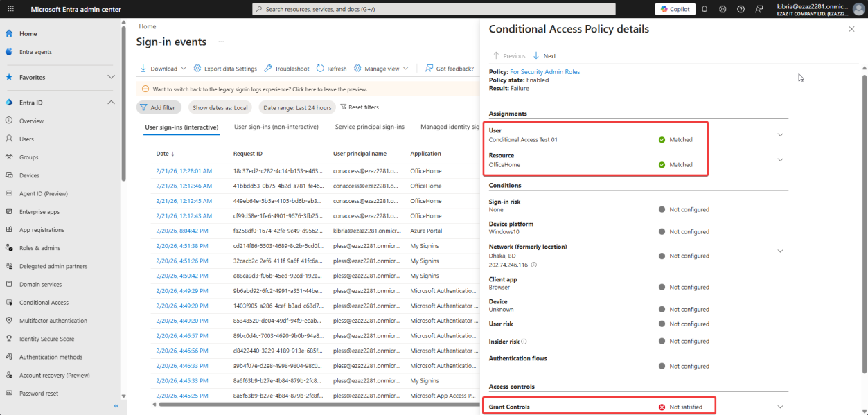Expand the User assignment chevron
The width and height of the screenshot is (868, 415).
click(x=780, y=134)
